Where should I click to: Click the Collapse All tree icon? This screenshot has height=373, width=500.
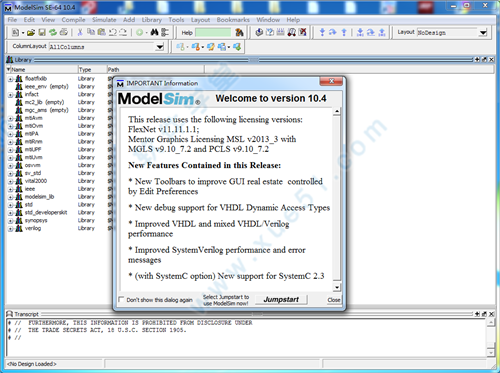click(x=165, y=32)
